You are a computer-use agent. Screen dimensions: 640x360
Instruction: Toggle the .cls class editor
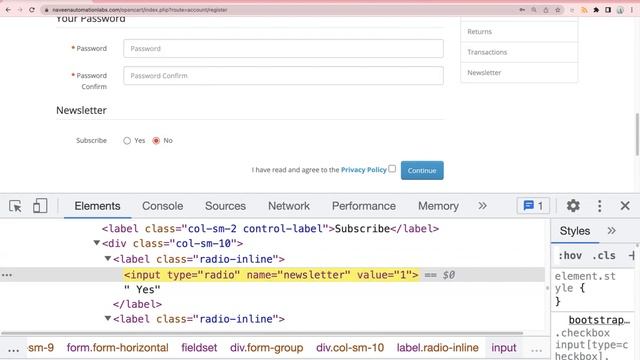(x=604, y=256)
